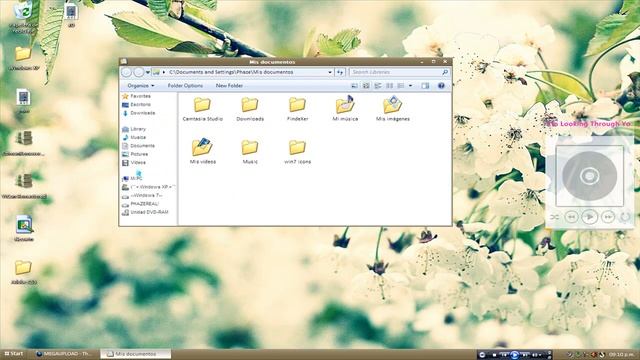Select Library in navigation pane
The width and height of the screenshot is (640, 360).
coord(134,129)
